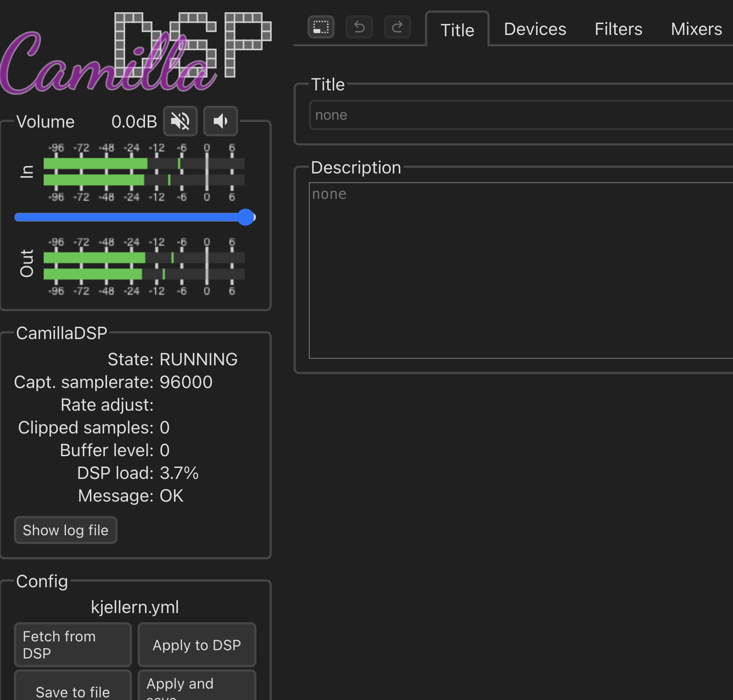Viewport: 733px width, 700px height.
Task: Click the capture samplerate value 96000
Action: click(186, 382)
